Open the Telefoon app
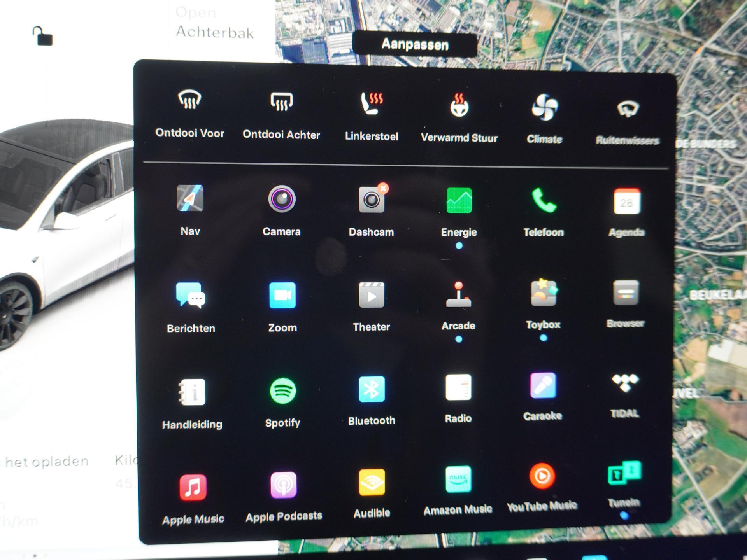The width and height of the screenshot is (747, 560). click(544, 201)
